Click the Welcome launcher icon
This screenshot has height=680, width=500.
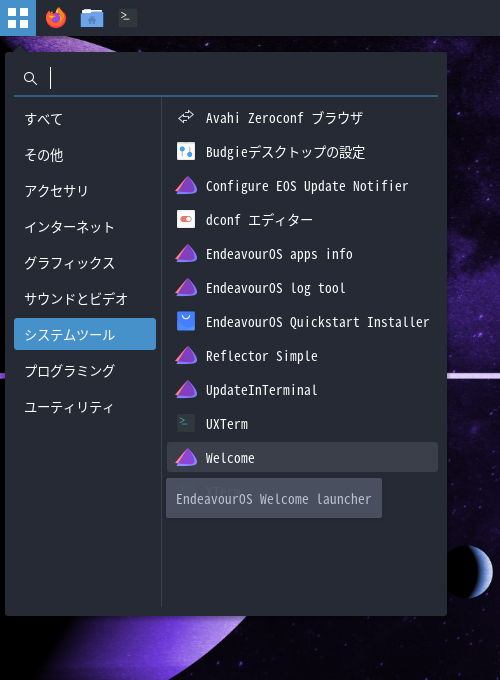tap(186, 457)
